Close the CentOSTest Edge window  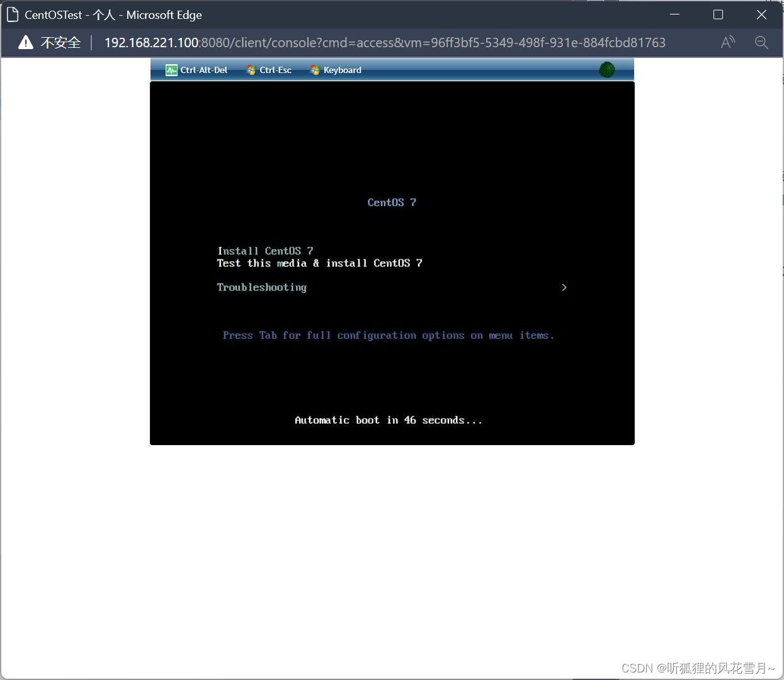761,14
